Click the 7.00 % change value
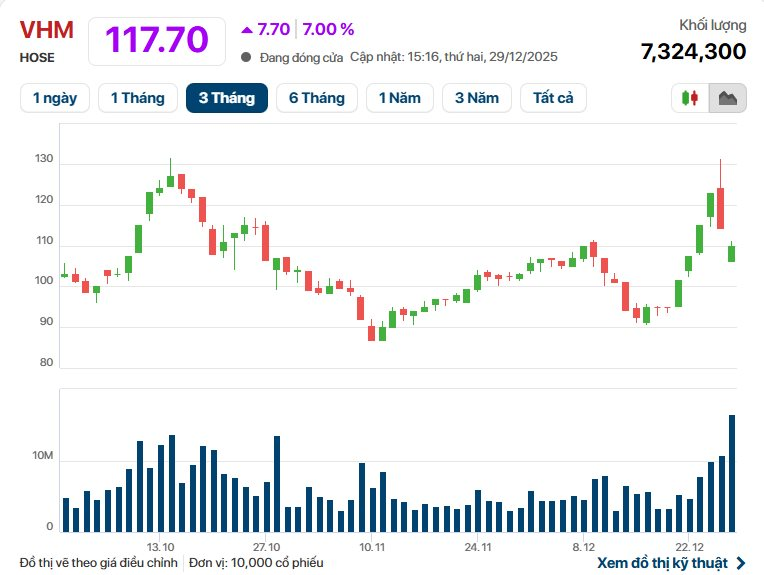The image size is (764, 575). coord(328,29)
